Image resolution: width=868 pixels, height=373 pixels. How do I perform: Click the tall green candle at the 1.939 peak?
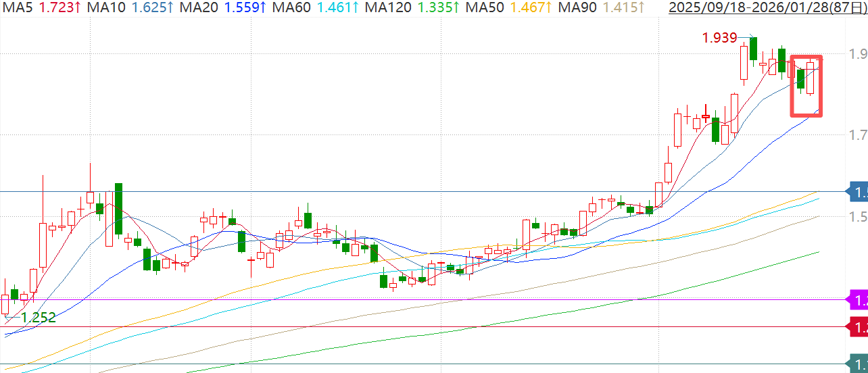(752, 49)
